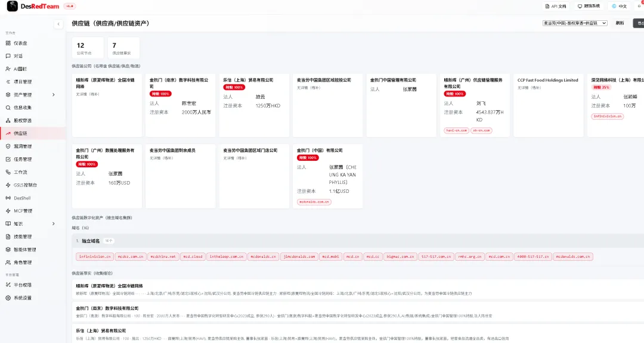Click the v1.x version badge by logo
The image size is (644, 343).
tap(69, 6)
